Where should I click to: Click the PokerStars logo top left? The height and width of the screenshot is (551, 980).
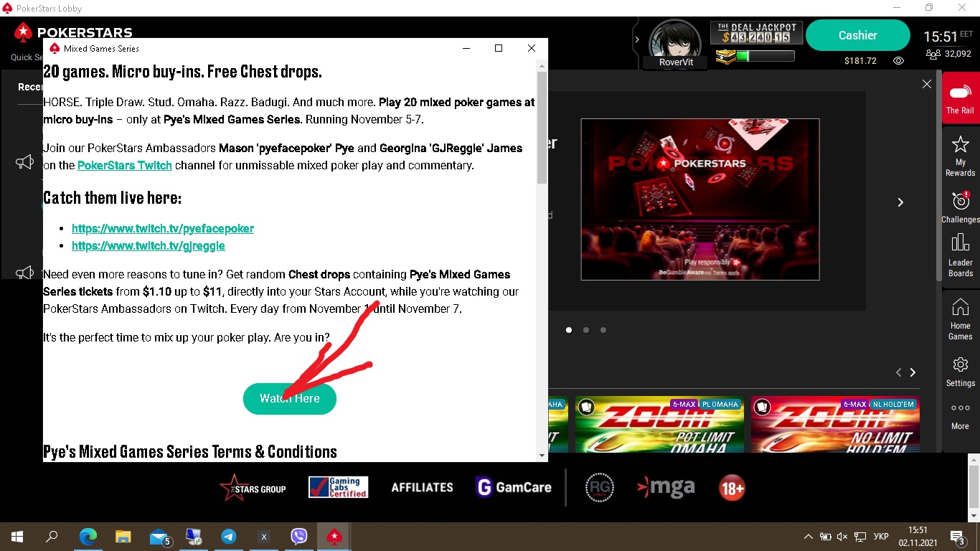tap(73, 32)
